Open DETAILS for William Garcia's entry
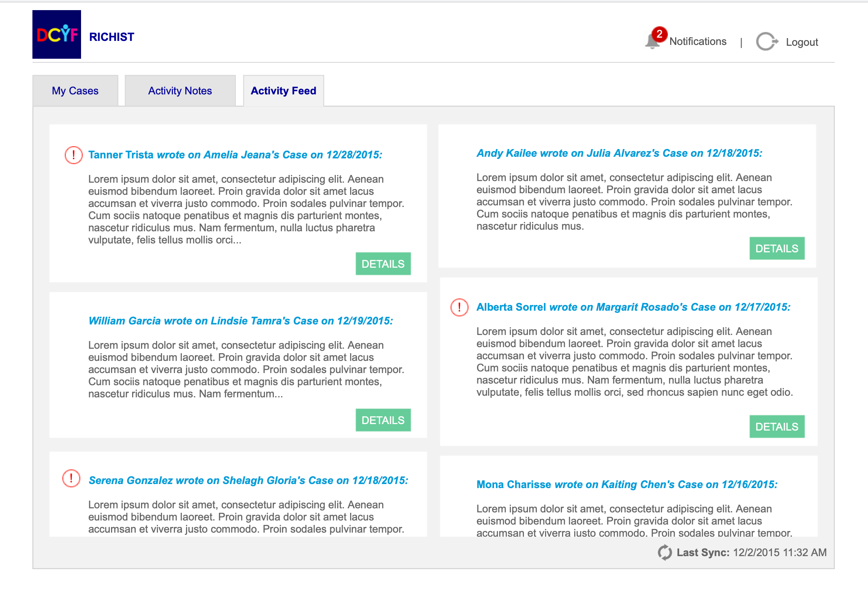 [x=383, y=420]
